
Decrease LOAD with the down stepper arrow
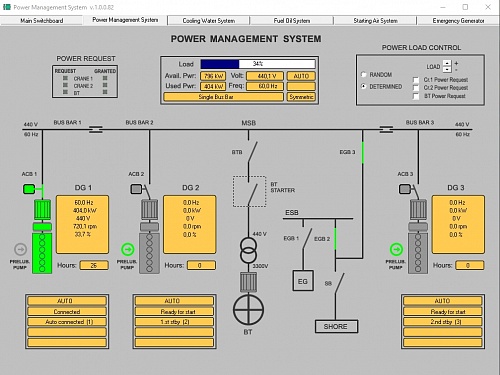447,69
